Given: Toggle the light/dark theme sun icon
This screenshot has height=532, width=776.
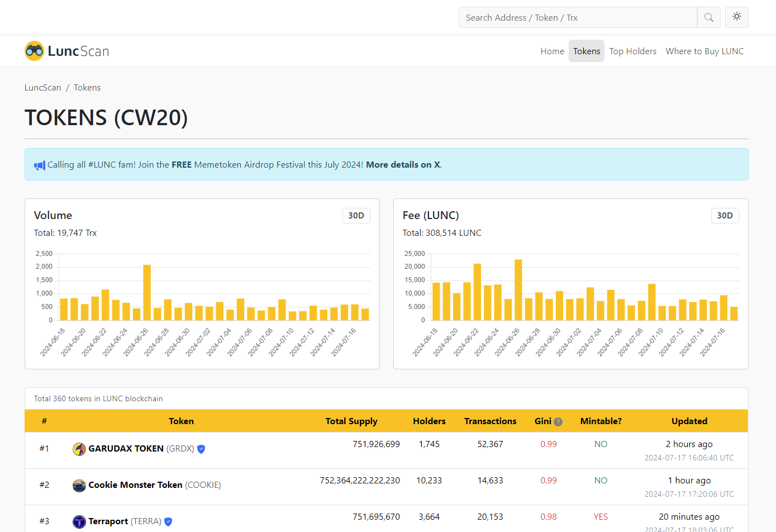Looking at the screenshot, I should coord(736,17).
